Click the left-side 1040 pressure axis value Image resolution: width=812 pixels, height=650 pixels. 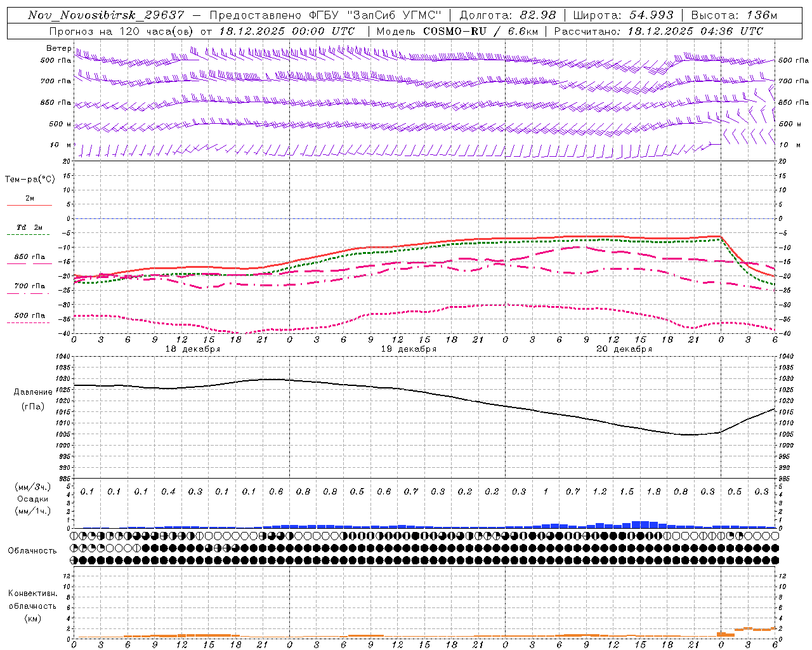click(62, 357)
